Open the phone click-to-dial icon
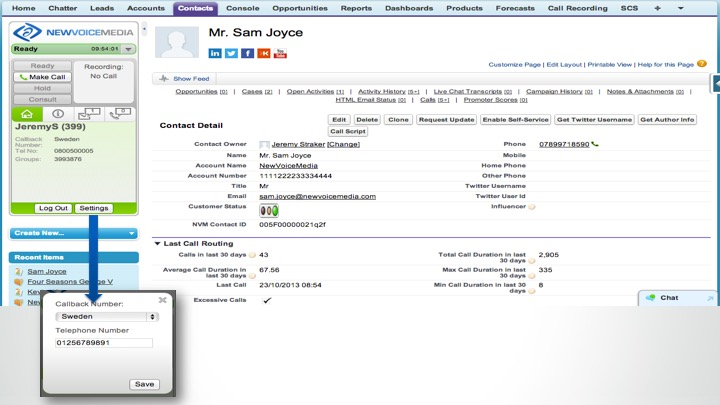 tap(595, 144)
